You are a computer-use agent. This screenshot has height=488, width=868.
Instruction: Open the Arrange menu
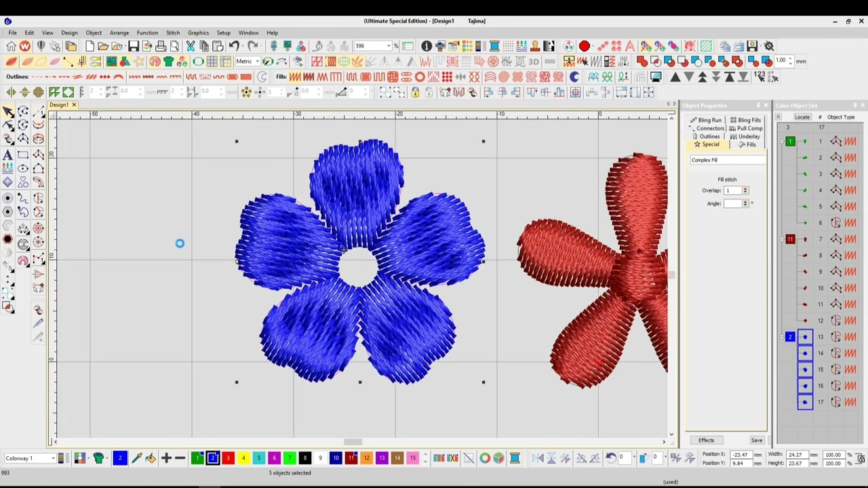coord(119,33)
